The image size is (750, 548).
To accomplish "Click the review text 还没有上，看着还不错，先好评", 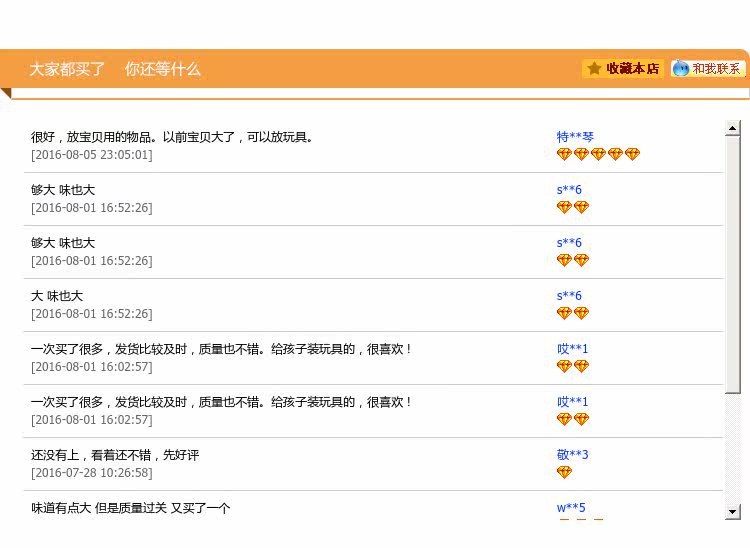I will point(115,455).
